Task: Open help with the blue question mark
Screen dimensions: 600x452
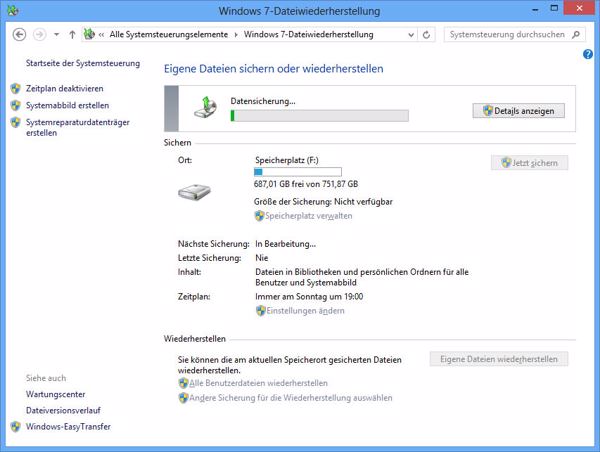Action: [x=588, y=54]
